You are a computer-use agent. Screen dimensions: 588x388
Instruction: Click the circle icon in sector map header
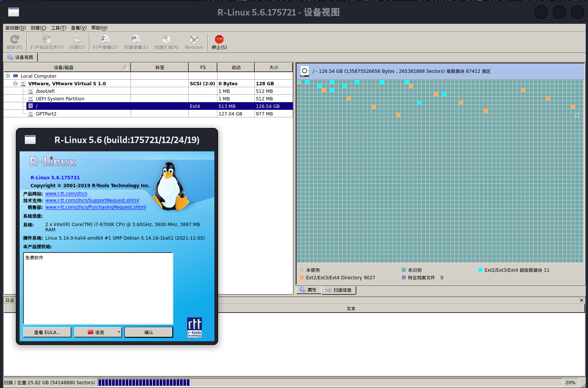point(304,71)
